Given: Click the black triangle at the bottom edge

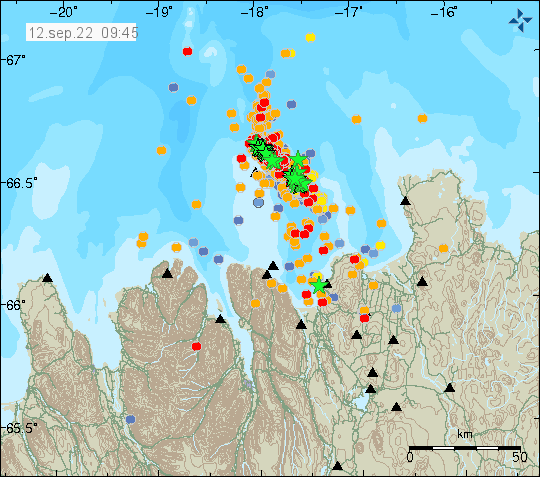Looking at the screenshot, I should 338,466.
